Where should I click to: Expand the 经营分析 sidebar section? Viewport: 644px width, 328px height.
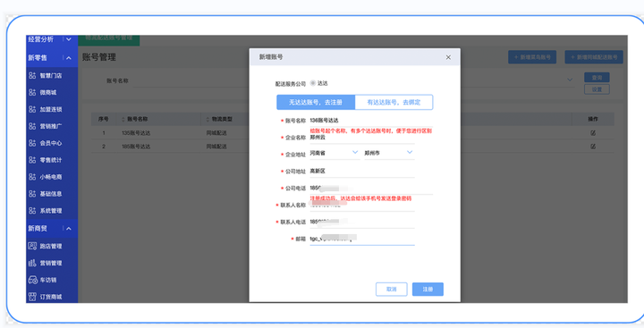pos(69,39)
